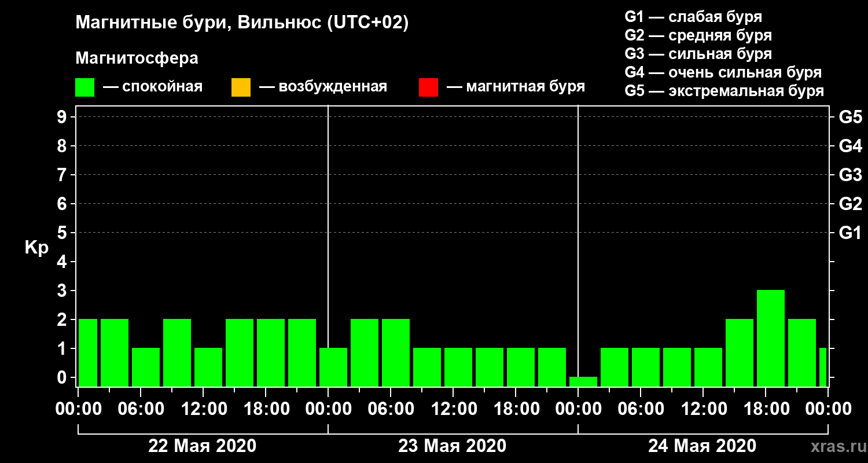This screenshot has height=463, width=868.
Task: Click the 21:00 bar on 22 May
Action: (x=302, y=352)
